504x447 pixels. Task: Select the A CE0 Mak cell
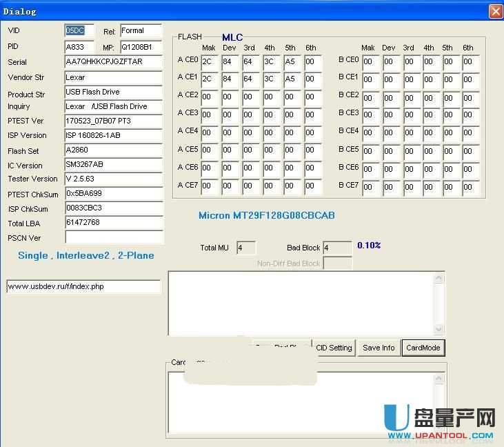pyautogui.click(x=210, y=62)
